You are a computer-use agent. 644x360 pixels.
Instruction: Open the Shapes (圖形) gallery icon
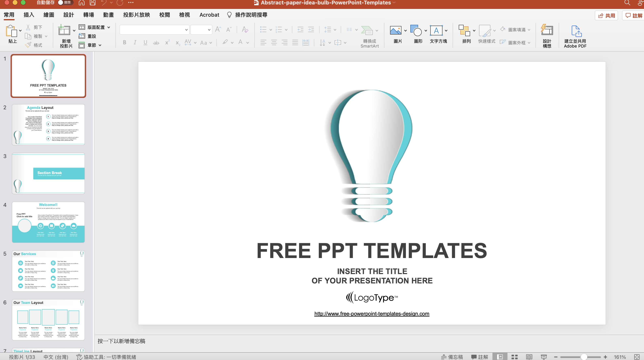(416, 30)
